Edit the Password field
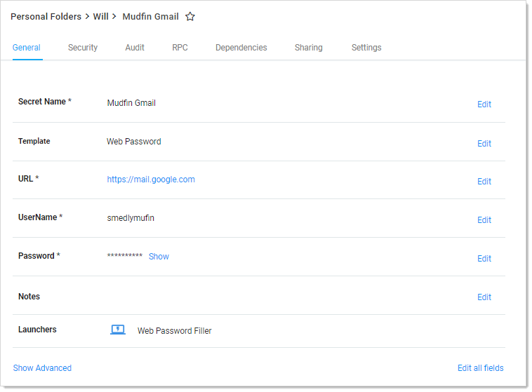The width and height of the screenshot is (532, 392). [484, 259]
